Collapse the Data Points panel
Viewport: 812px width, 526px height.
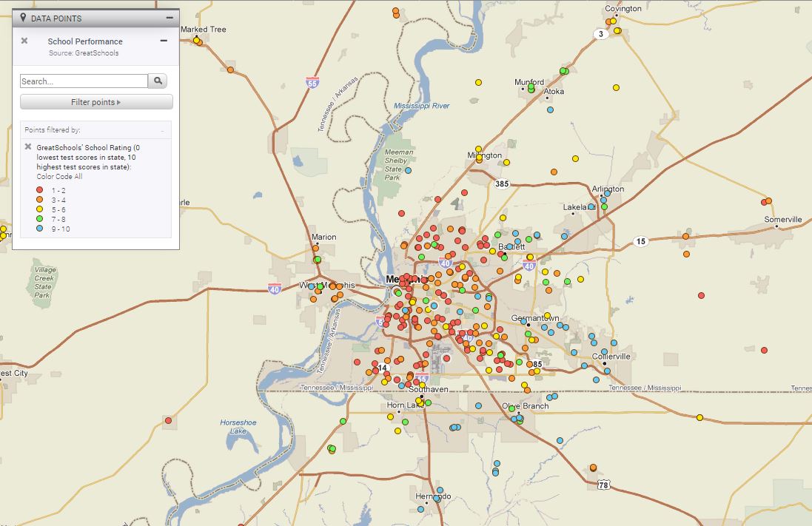pyautogui.click(x=170, y=18)
